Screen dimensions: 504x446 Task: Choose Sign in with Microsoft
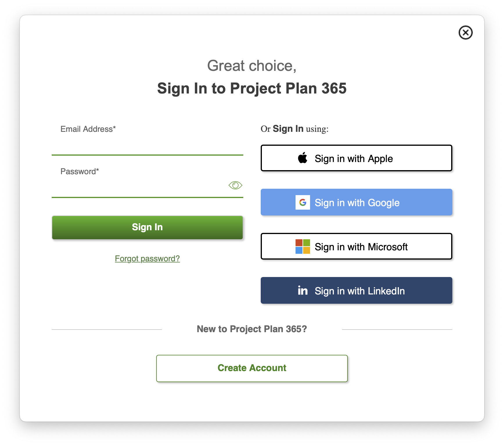point(356,246)
